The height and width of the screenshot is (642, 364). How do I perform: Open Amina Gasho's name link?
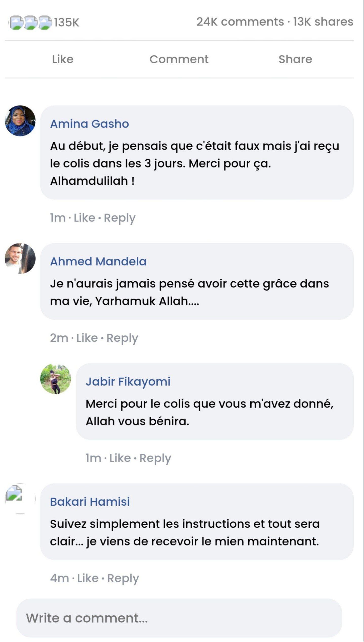(x=90, y=124)
